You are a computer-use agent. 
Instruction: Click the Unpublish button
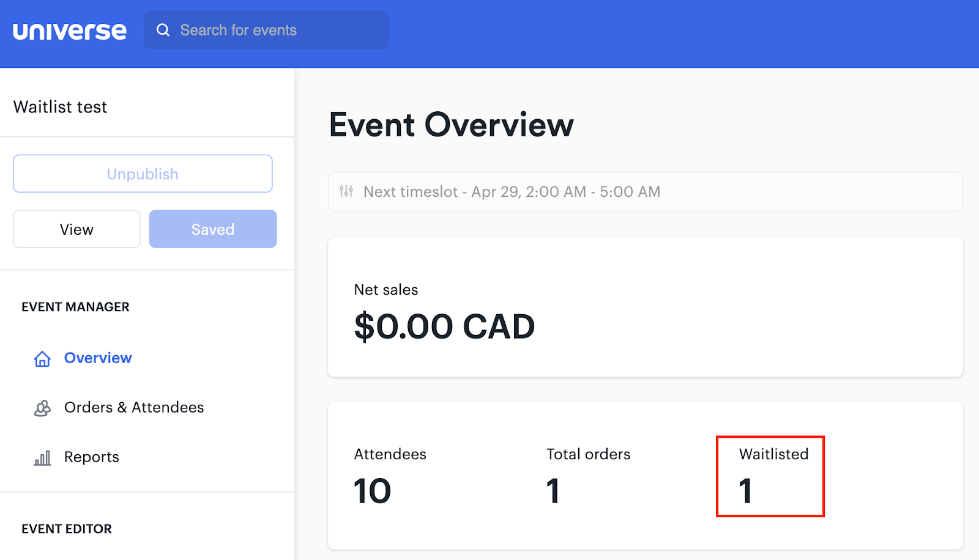[142, 173]
